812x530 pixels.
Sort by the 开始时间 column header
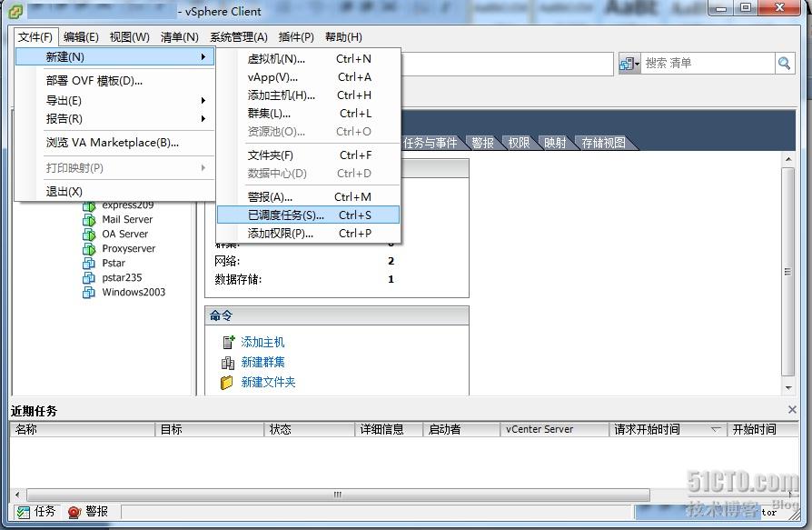(x=763, y=429)
